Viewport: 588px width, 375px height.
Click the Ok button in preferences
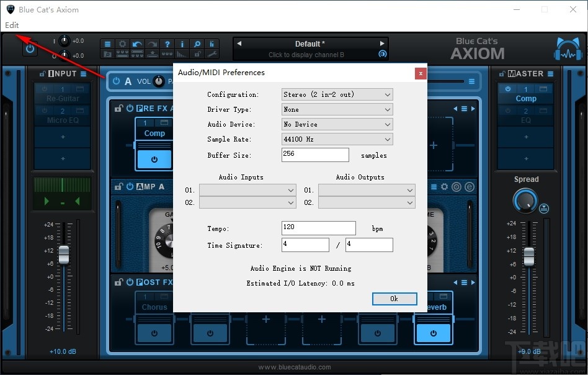[394, 299]
